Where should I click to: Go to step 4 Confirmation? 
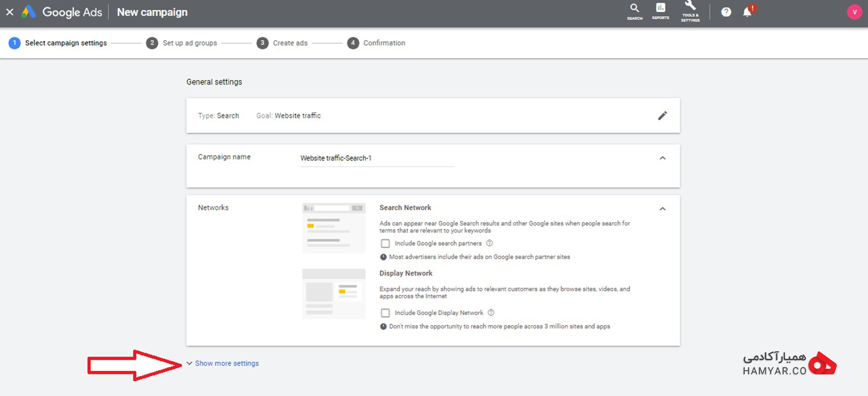tap(376, 43)
